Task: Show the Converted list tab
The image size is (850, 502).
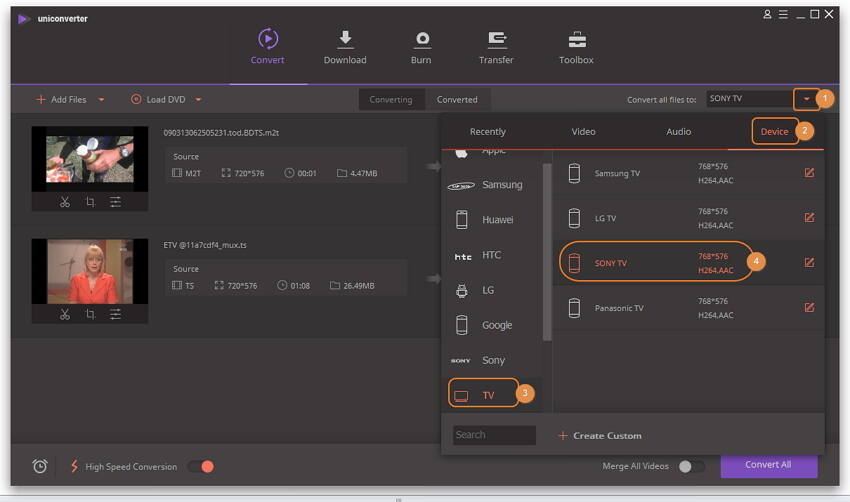Action: [458, 100]
